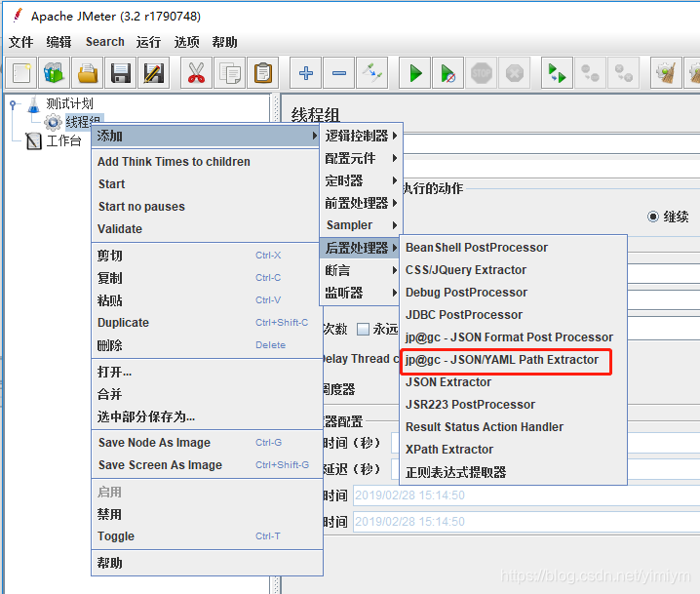Click the Copy toolbar icon
Viewport: 700px width, 594px height.
pyautogui.click(x=229, y=73)
